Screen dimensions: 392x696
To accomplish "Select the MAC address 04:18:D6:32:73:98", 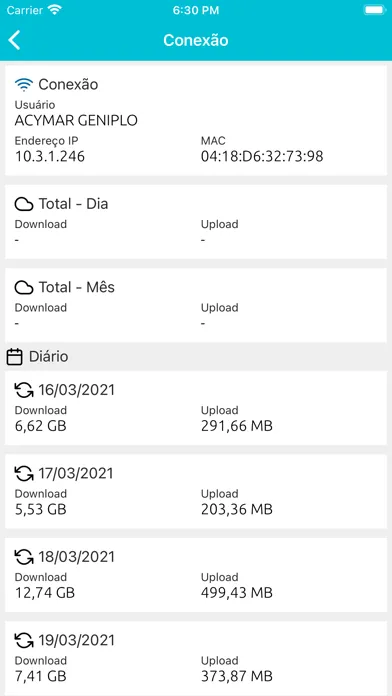I will coord(262,156).
